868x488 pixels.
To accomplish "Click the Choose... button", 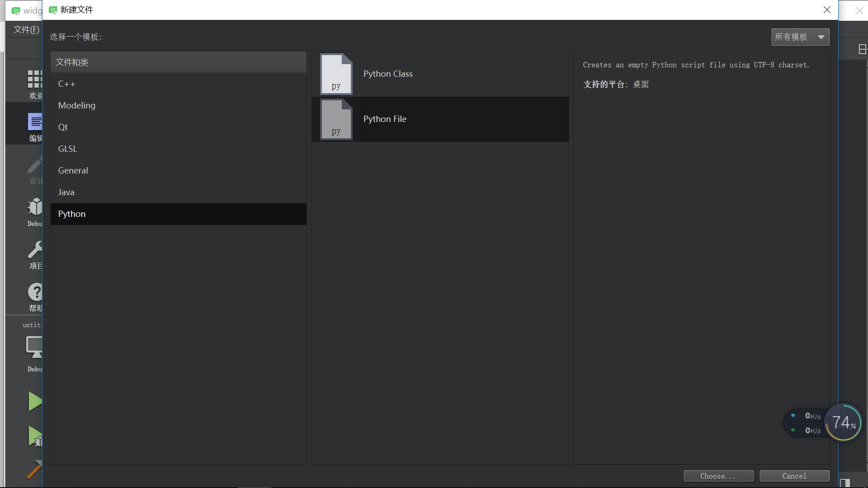I will coord(718,476).
